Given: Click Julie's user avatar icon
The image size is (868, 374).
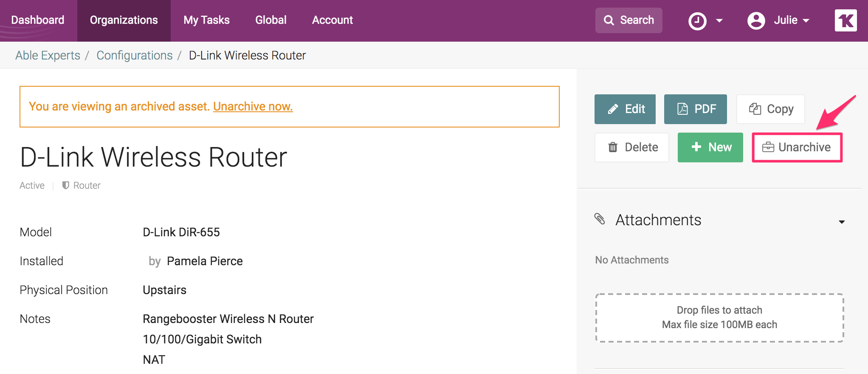Looking at the screenshot, I should (x=756, y=20).
